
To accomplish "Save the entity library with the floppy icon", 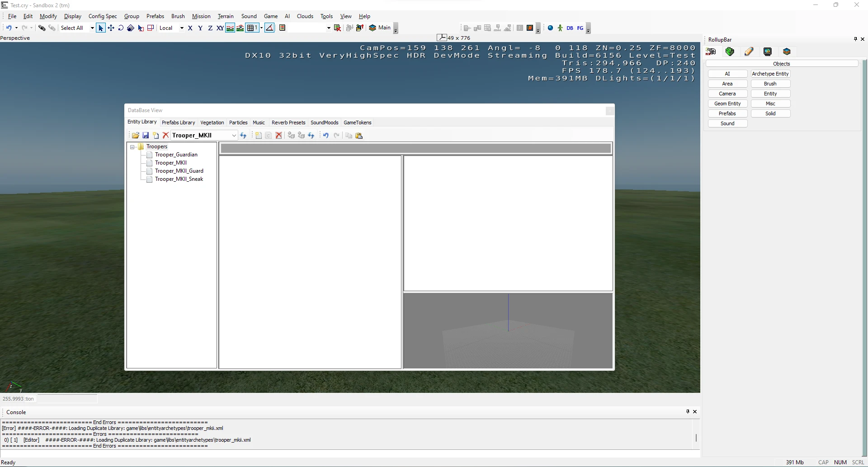I will 146,136.
